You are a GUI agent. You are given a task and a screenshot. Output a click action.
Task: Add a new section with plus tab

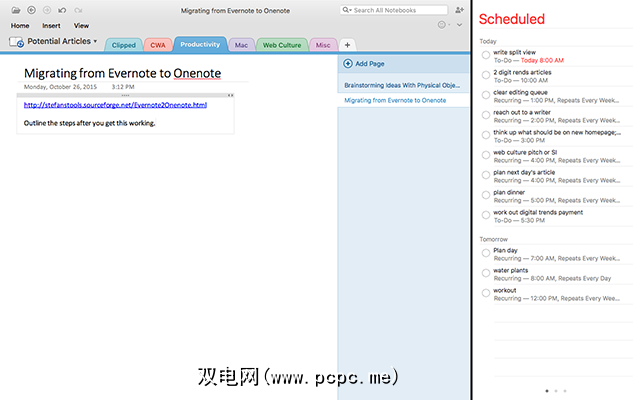(347, 45)
